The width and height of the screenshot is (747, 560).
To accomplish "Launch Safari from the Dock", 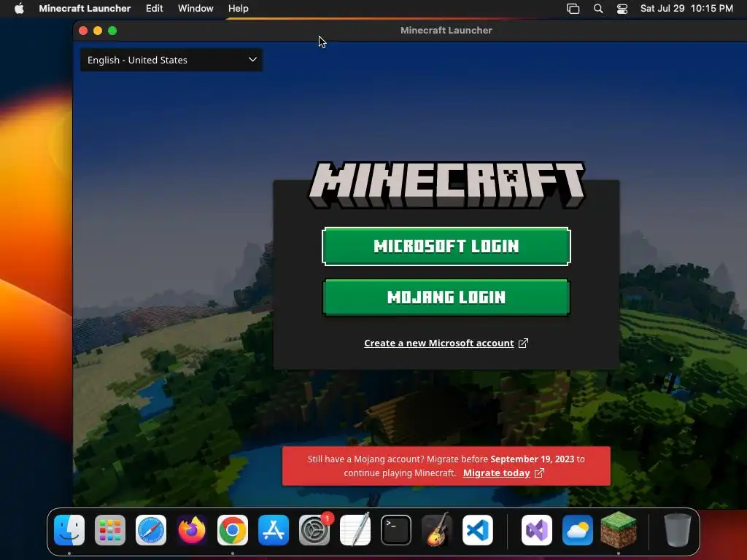I will [x=151, y=530].
